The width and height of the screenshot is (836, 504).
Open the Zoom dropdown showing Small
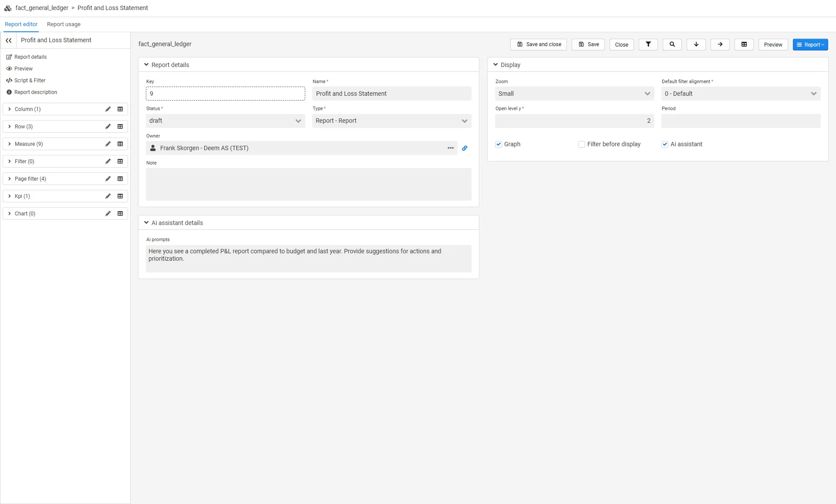tap(575, 94)
